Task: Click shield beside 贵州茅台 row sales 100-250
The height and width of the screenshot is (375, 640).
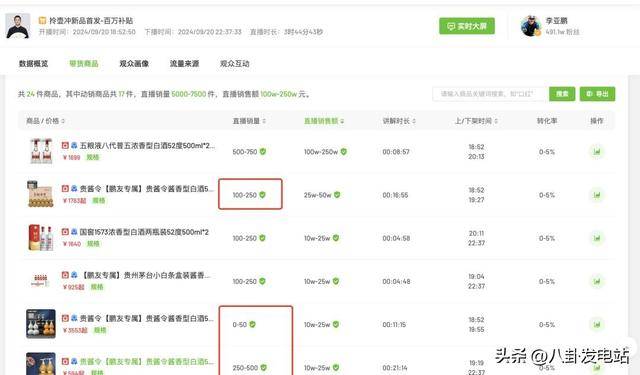Action: 262,281
